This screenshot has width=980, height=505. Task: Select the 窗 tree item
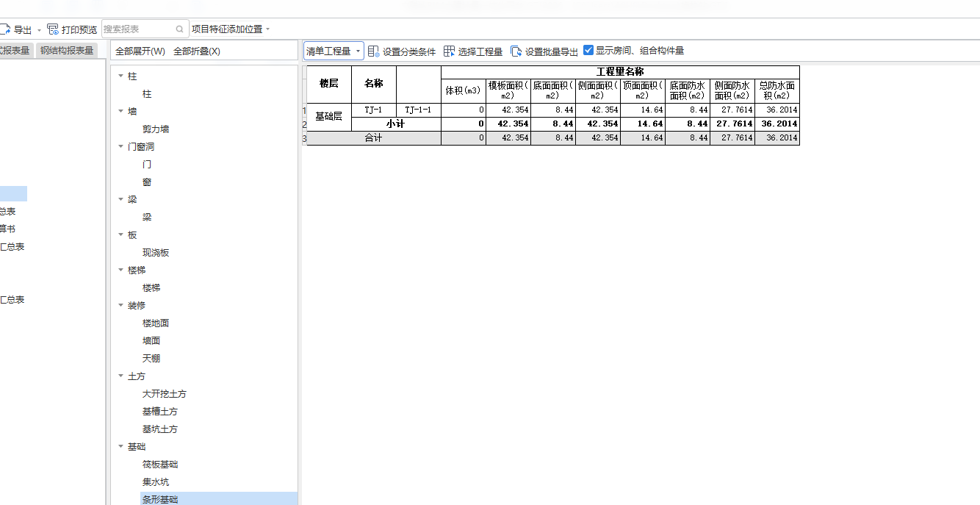[147, 182]
